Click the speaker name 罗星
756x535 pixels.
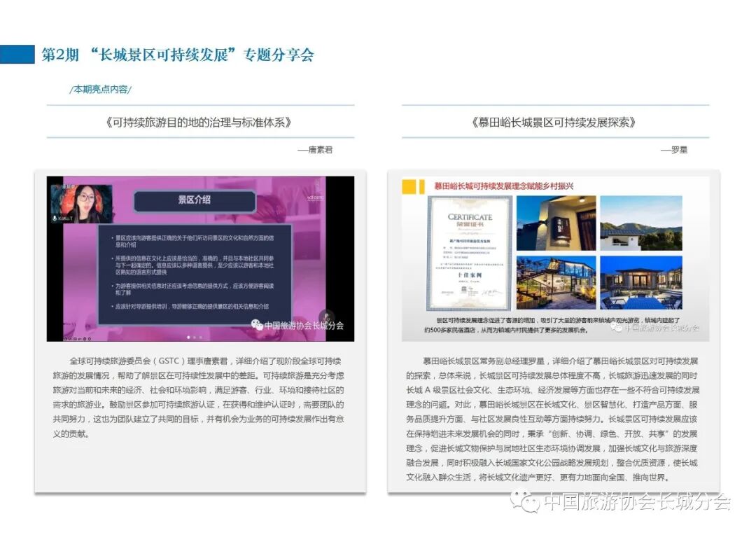(679, 150)
